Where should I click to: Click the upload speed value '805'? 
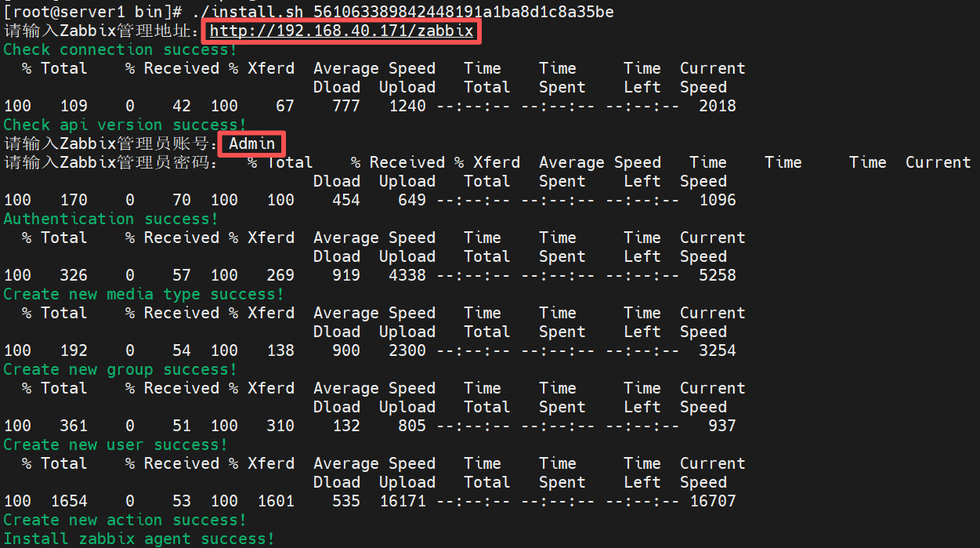coord(412,426)
